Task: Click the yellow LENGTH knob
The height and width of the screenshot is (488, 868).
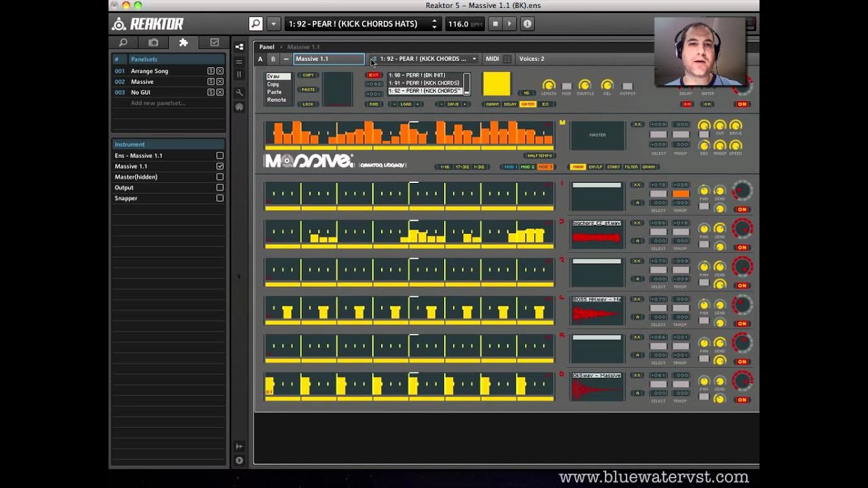Action: coord(549,85)
